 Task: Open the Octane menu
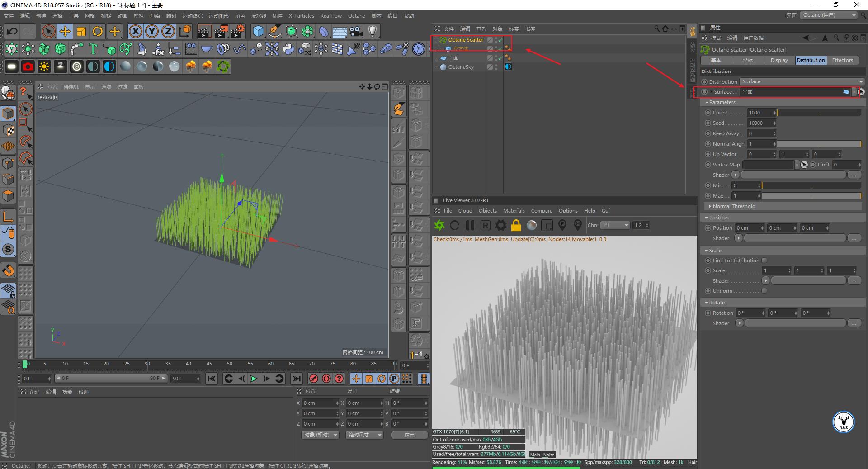point(356,16)
